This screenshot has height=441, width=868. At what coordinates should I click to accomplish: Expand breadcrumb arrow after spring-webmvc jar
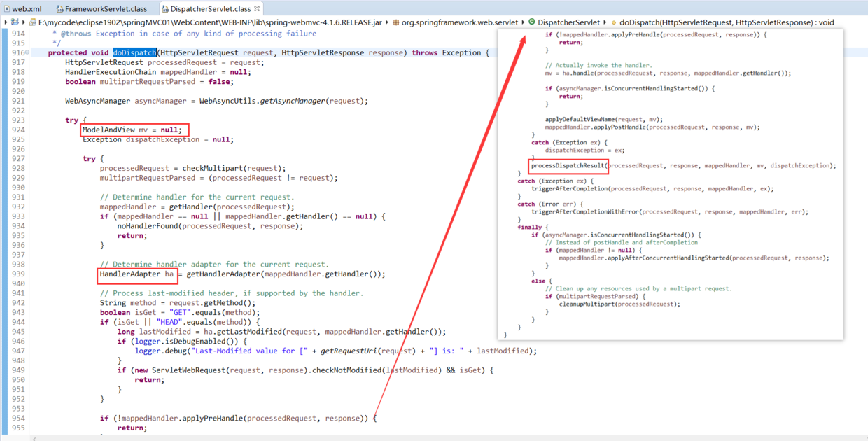[x=387, y=22]
